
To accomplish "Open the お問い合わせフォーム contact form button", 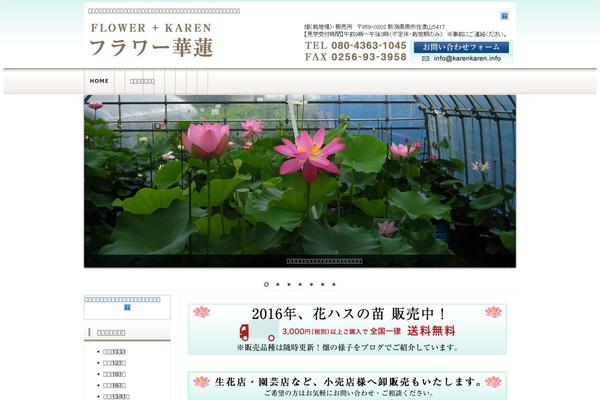I will pos(461,47).
